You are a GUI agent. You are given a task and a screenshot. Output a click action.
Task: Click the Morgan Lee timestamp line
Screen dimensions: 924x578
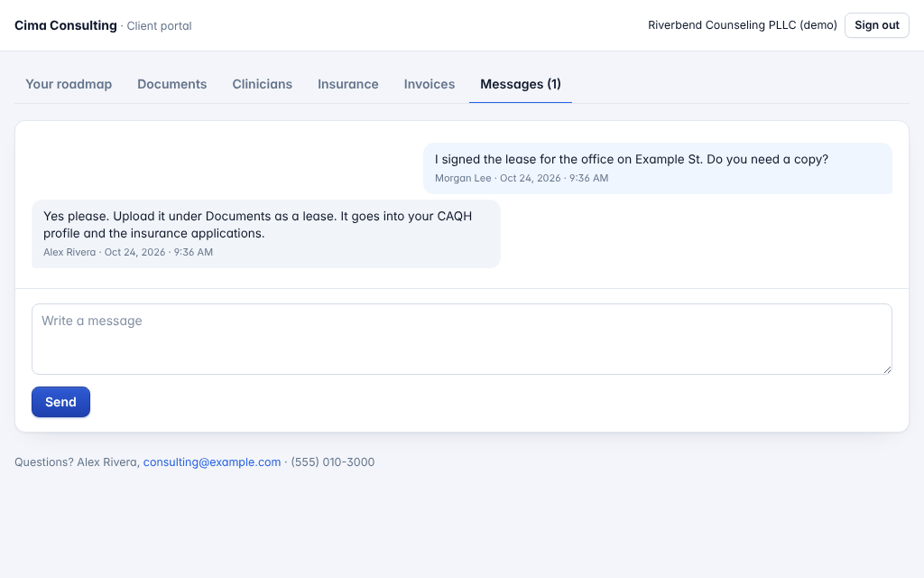(x=522, y=178)
